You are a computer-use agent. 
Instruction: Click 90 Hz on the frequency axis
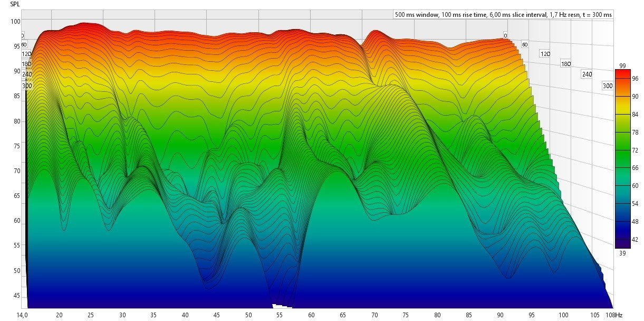tap(500, 315)
